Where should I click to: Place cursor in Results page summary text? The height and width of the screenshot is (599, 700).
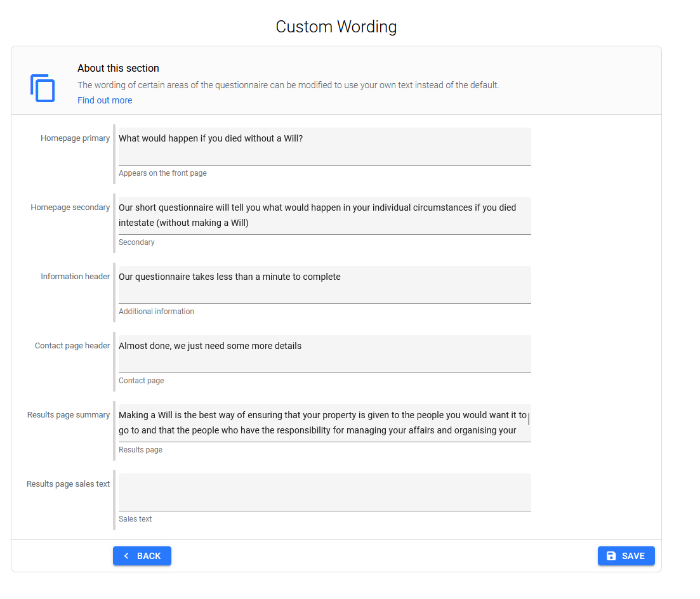(x=322, y=423)
